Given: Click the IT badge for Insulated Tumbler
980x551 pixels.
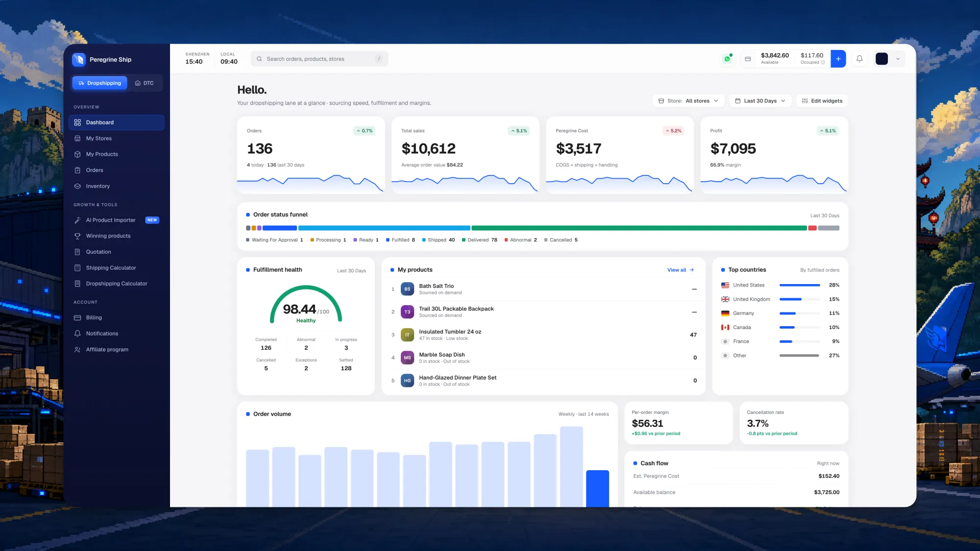Looking at the screenshot, I should (407, 335).
